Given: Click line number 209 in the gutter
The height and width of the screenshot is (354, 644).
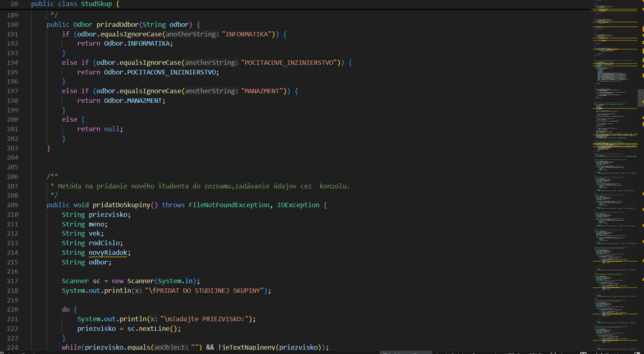Looking at the screenshot, I should (12, 205).
